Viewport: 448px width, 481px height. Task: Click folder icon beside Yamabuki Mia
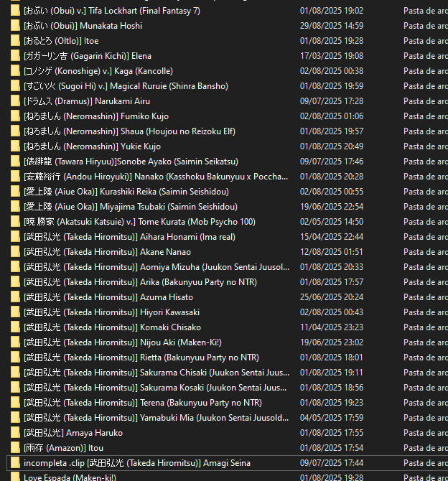[x=15, y=418]
